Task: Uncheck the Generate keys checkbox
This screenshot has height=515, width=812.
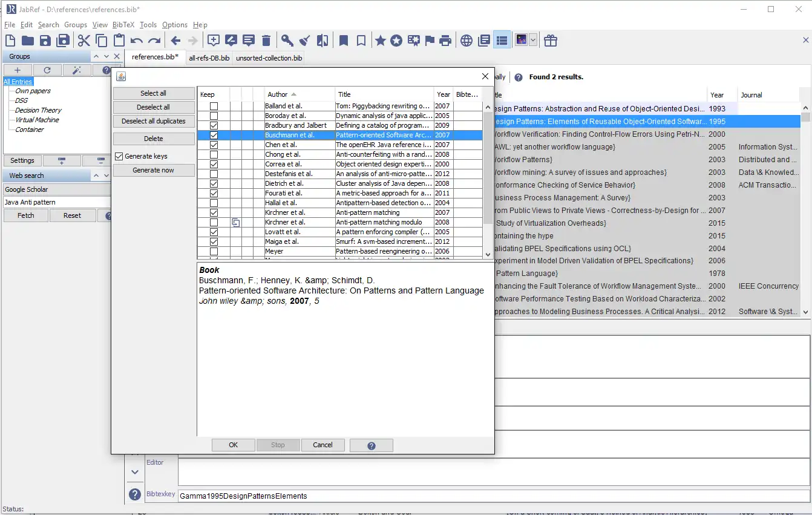Action: click(x=119, y=156)
